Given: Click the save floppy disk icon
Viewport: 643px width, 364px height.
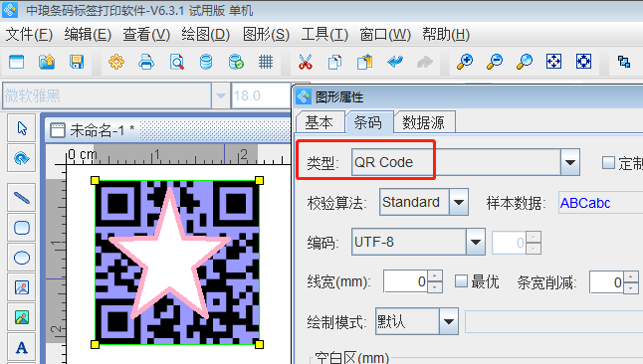Looking at the screenshot, I should (77, 63).
